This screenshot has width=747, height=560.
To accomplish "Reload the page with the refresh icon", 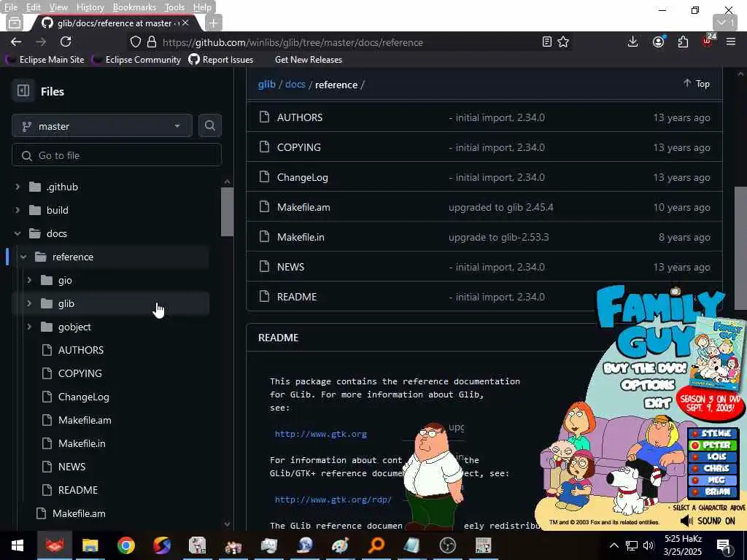I will tap(66, 42).
